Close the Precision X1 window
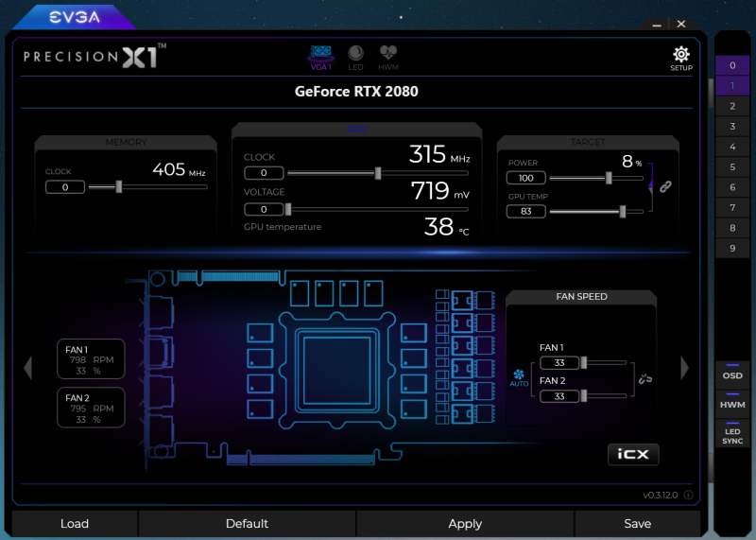Screen dimensions: 756x540 pyautogui.click(x=681, y=24)
